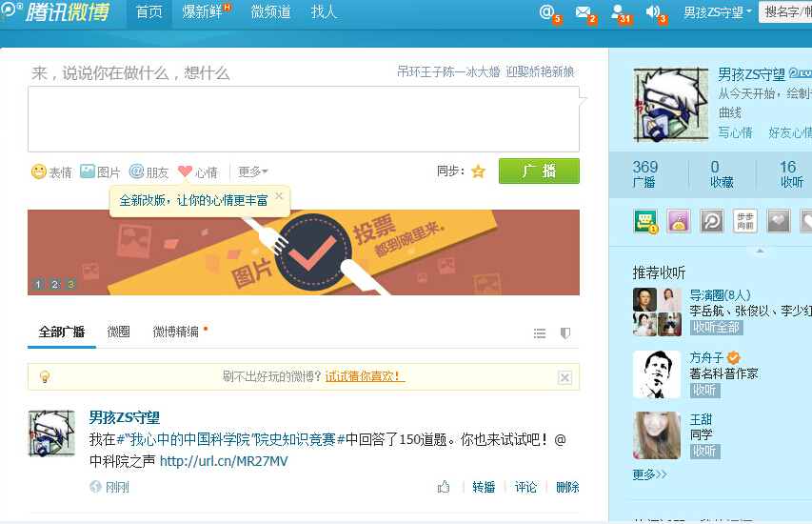Click the gray heart badge icon
Viewport: 812px width, 524px height.
coord(779,221)
